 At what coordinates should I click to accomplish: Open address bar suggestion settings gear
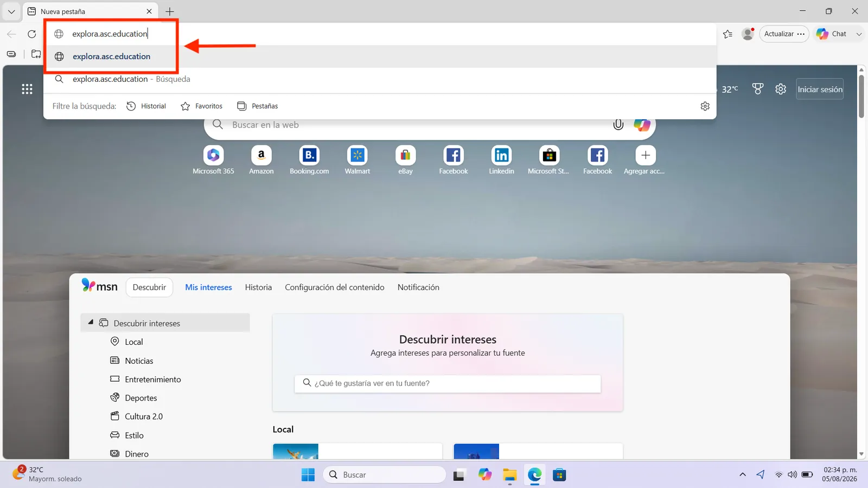[705, 106]
